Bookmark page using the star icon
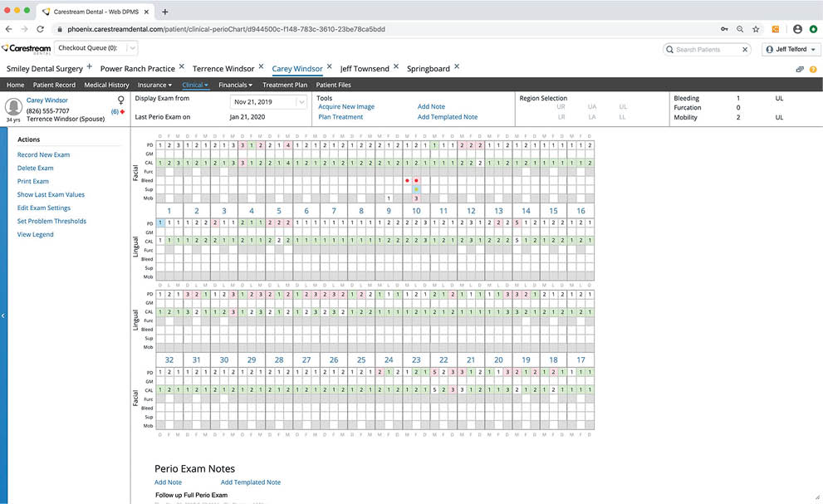Image resolution: width=823 pixels, height=504 pixels. 756,28
